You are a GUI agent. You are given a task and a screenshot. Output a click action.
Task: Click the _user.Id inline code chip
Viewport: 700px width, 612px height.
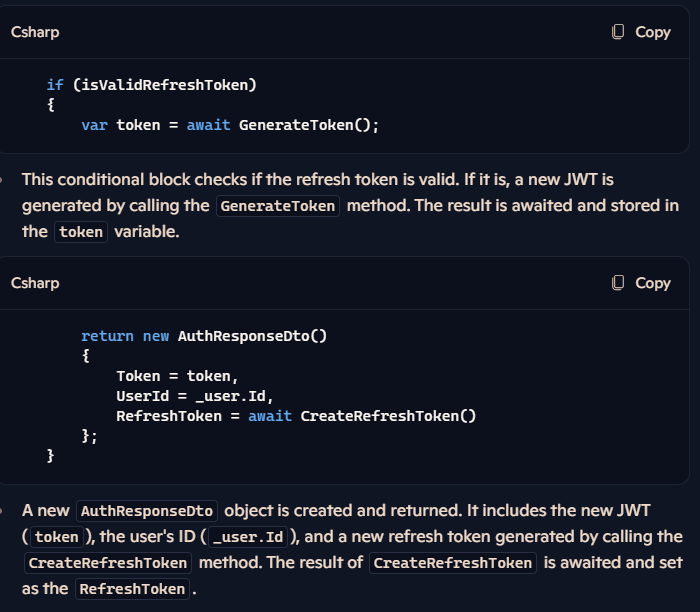pyautogui.click(x=249, y=537)
